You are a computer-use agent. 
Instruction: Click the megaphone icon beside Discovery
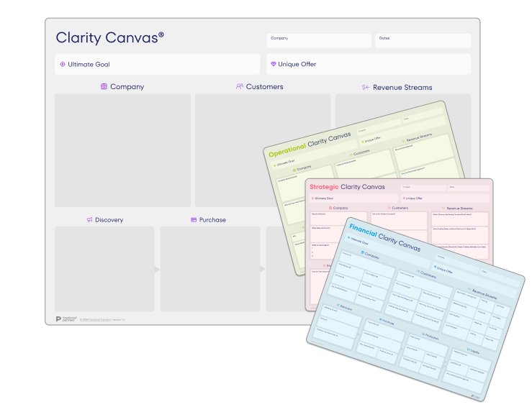click(x=89, y=219)
